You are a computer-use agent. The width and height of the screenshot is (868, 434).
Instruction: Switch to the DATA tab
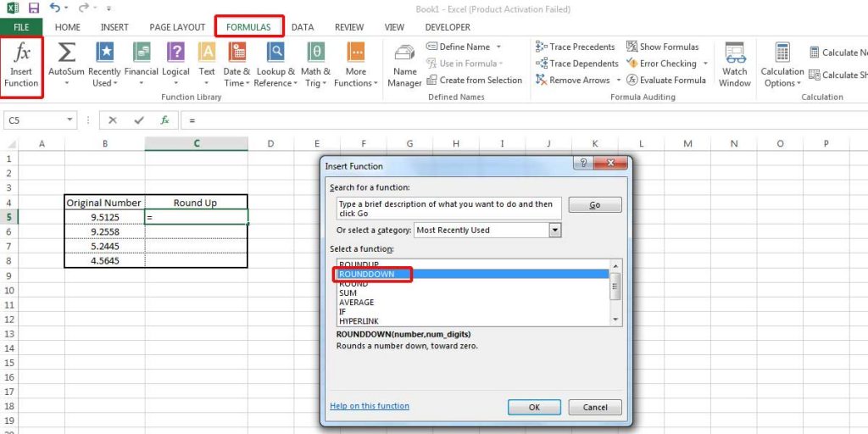coord(303,27)
